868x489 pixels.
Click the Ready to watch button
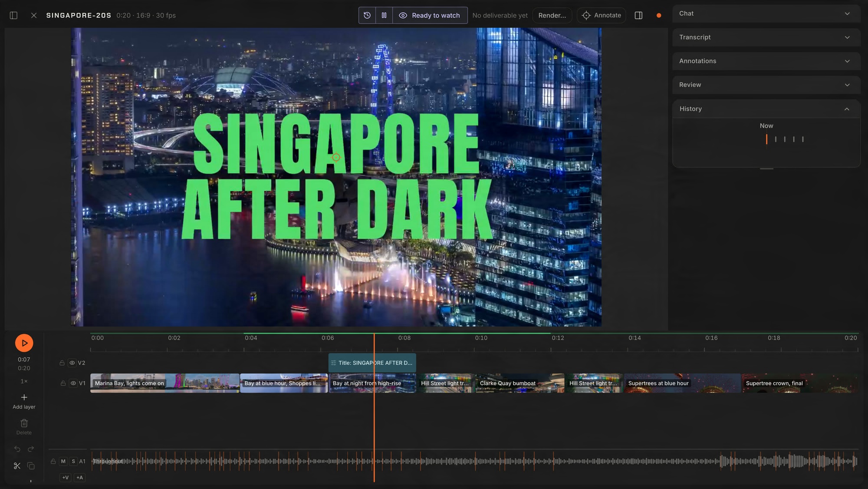430,15
